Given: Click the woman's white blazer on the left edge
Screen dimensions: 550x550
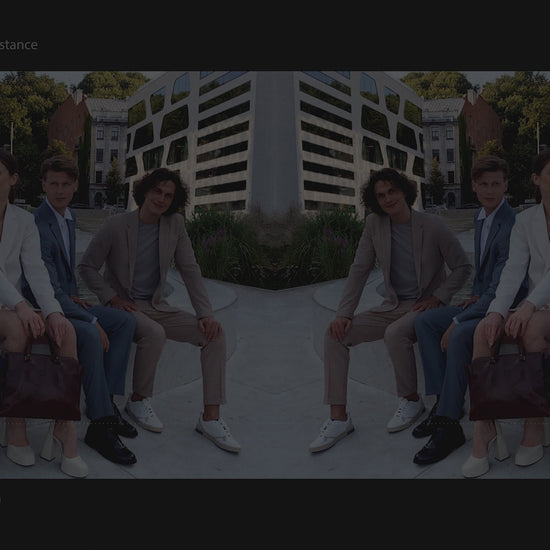Looking at the screenshot, I should 25,261.
